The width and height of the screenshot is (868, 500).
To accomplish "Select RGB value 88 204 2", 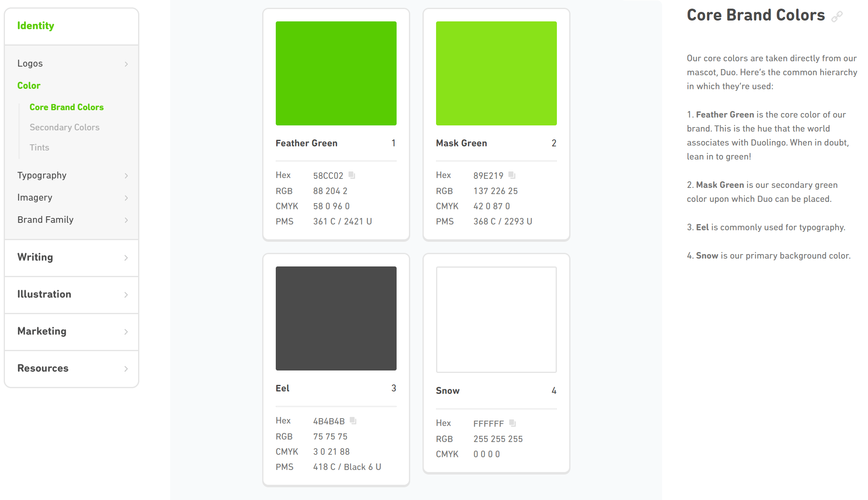I will coord(330,191).
